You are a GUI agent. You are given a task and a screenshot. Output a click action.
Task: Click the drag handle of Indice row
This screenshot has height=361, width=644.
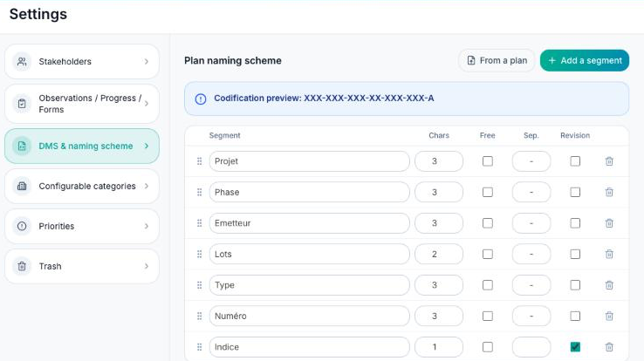click(199, 347)
